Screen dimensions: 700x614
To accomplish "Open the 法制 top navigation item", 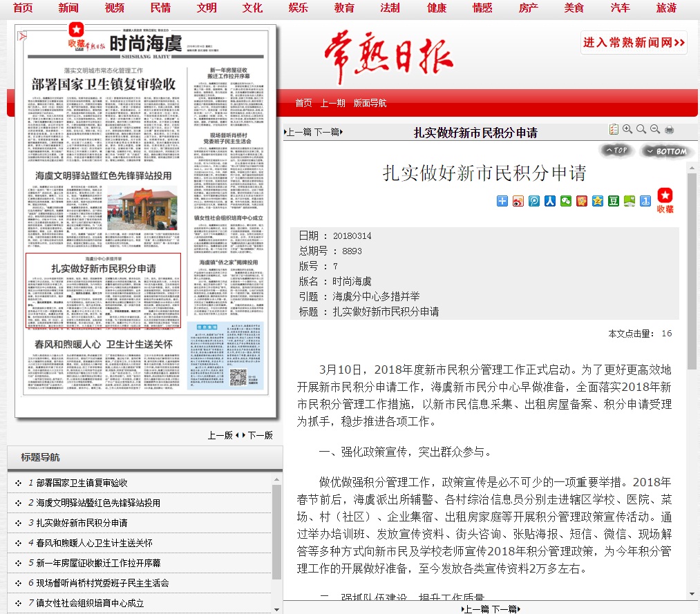I will point(390,8).
